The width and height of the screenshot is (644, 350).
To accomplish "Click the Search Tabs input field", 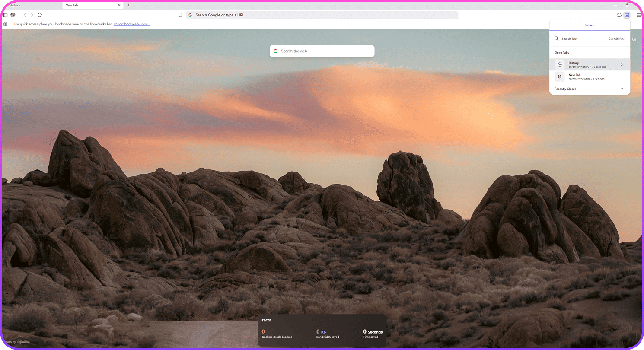I will (x=583, y=39).
